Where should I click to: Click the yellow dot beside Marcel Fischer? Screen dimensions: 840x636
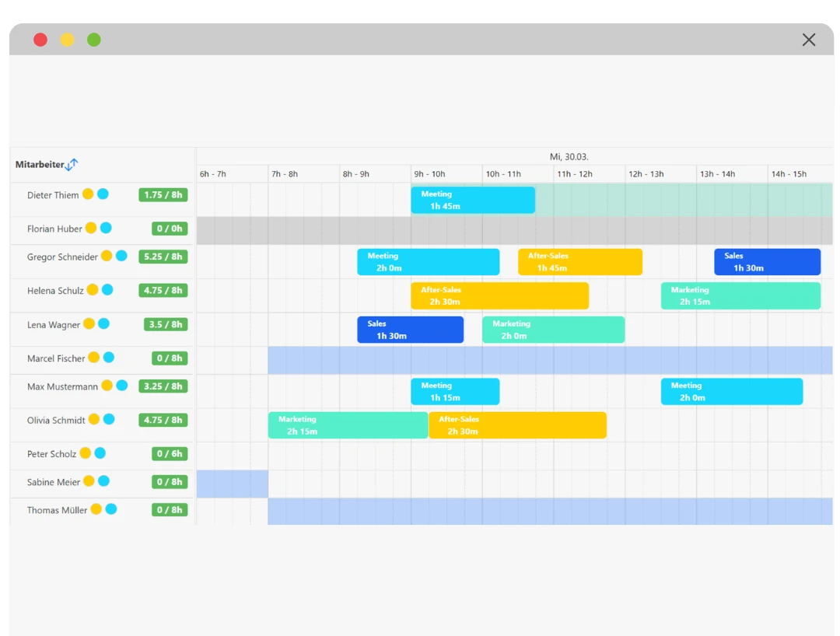(94, 357)
